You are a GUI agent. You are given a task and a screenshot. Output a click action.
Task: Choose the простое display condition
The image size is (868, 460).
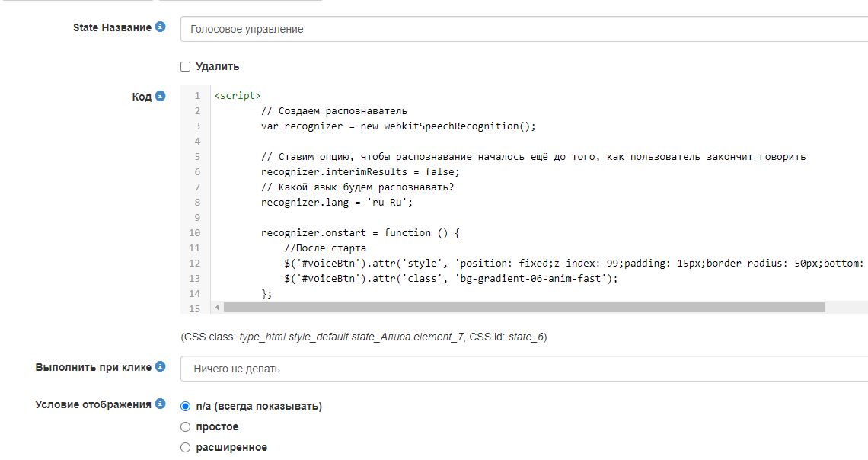pyautogui.click(x=186, y=426)
